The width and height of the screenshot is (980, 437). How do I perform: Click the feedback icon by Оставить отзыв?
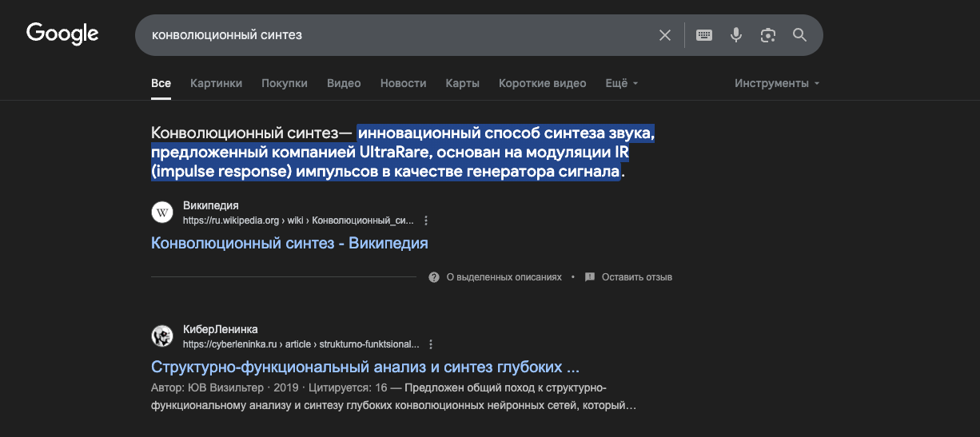coord(590,277)
